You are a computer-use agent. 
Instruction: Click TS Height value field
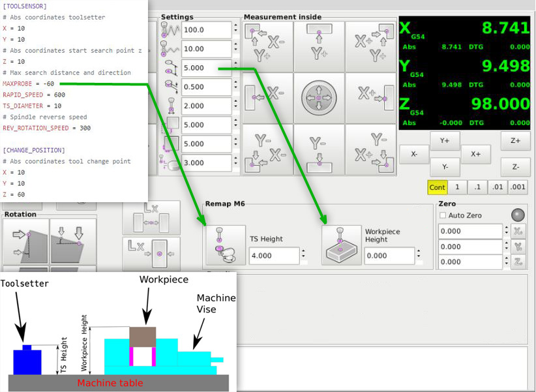coord(274,256)
